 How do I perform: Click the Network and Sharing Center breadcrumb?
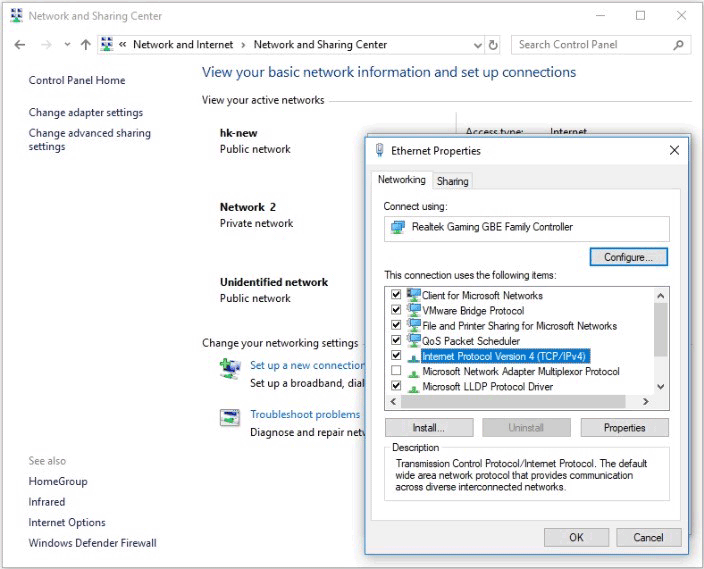tap(320, 44)
